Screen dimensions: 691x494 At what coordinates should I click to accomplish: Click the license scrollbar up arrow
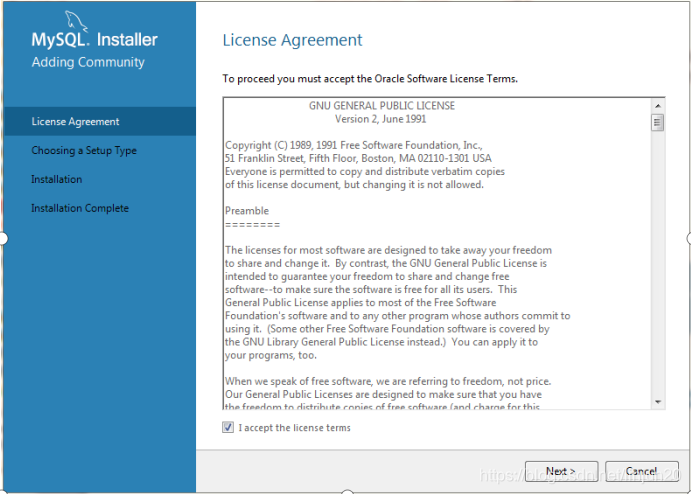658,106
